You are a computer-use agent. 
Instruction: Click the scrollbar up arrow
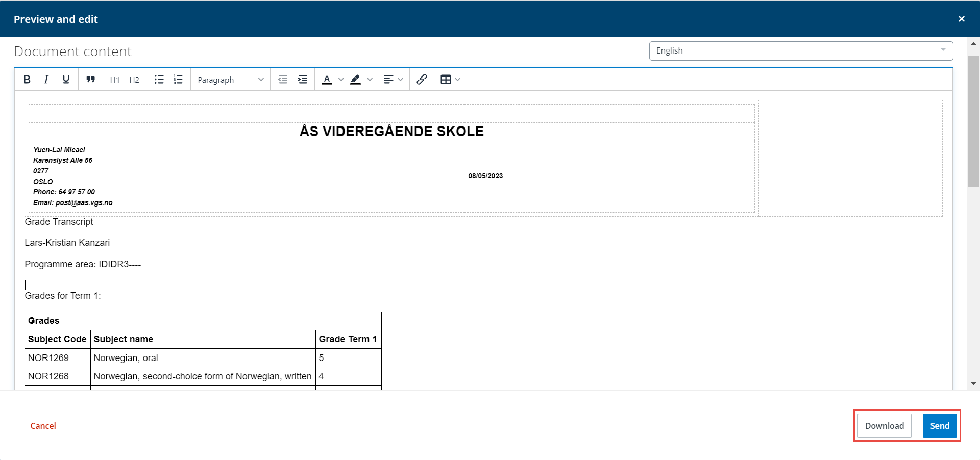pyautogui.click(x=973, y=44)
